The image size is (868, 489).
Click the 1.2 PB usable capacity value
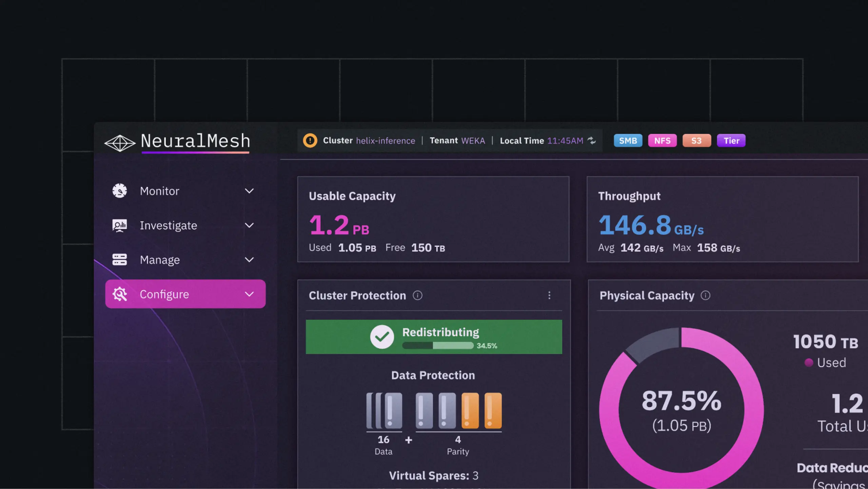[339, 225]
